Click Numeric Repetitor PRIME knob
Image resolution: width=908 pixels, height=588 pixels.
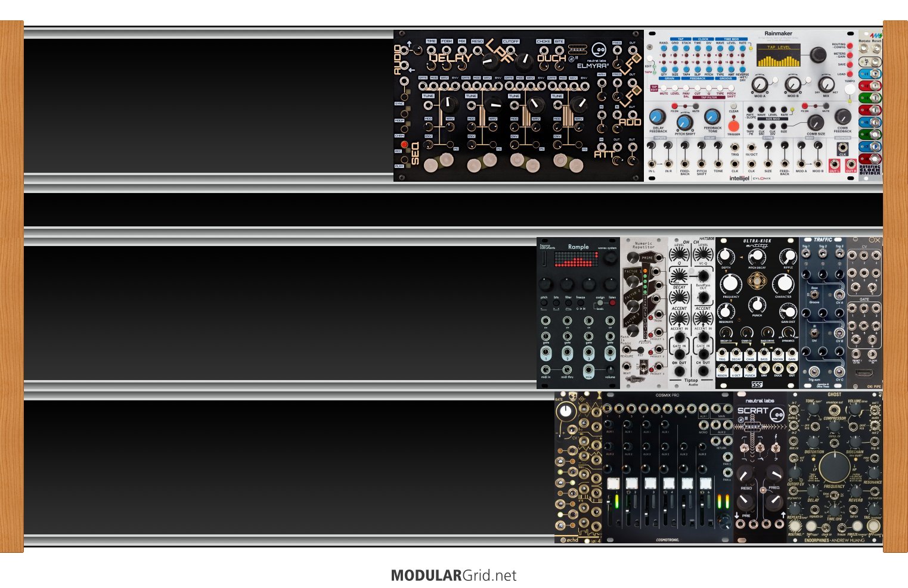click(x=633, y=258)
